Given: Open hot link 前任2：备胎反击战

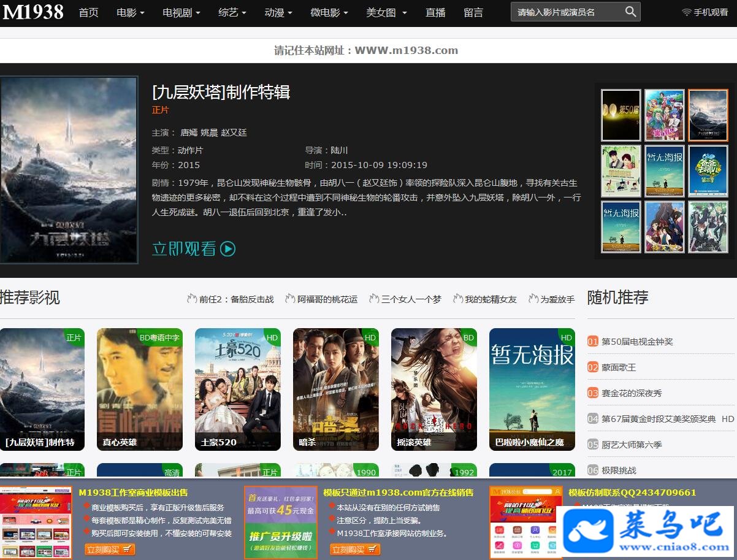Looking at the screenshot, I should pos(236,299).
